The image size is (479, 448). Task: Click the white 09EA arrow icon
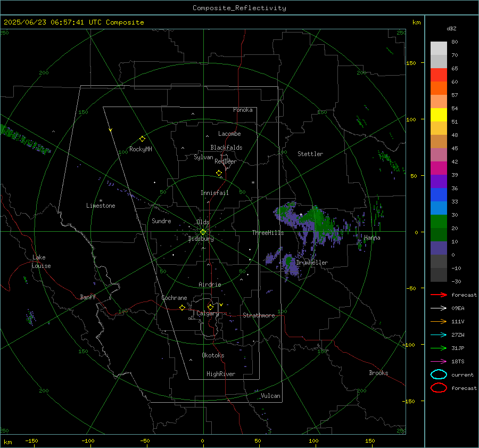point(439,308)
